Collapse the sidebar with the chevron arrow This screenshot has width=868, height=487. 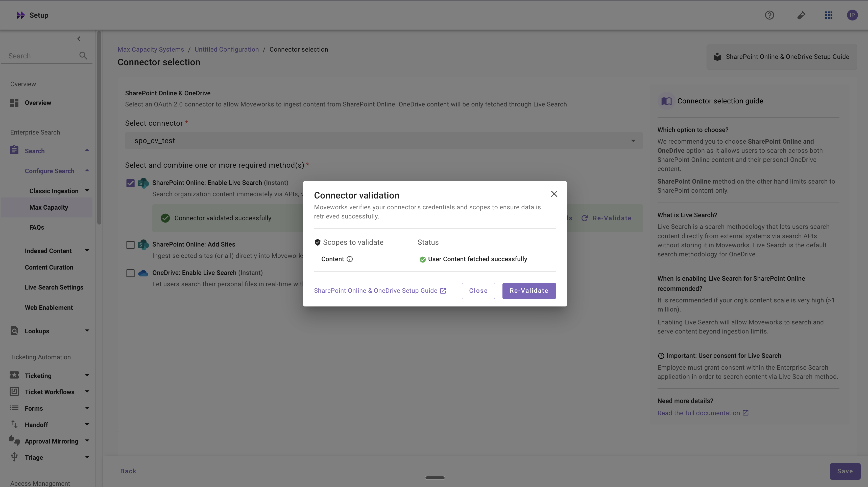[79, 39]
